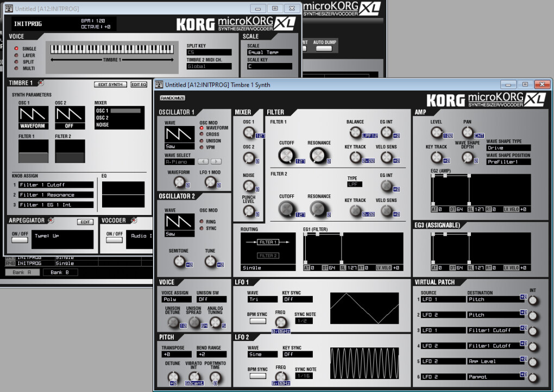Open Virtual Patch 5 destination Amp Level
Viewport: 554px width, 392px height.
pos(496,361)
